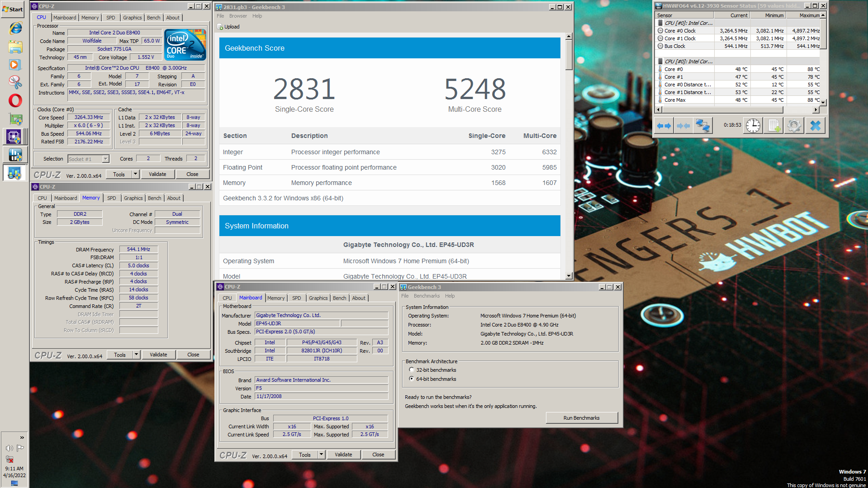868x488 pixels.
Task: Open About tab in top CPU-Z window
Action: coord(173,18)
